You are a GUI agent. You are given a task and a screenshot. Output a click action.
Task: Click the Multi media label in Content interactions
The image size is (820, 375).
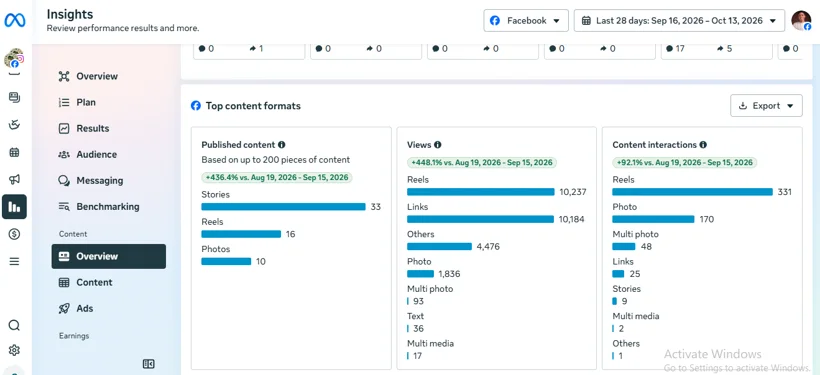(635, 316)
